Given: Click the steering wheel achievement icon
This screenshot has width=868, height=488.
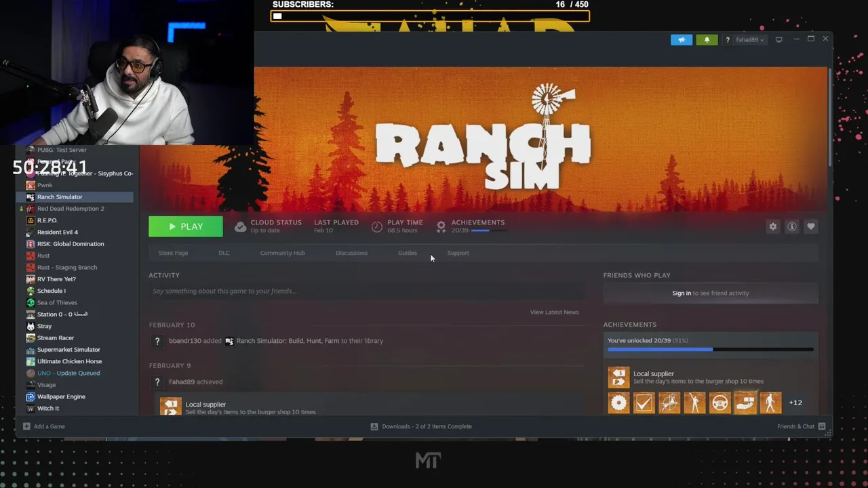Looking at the screenshot, I should (719, 403).
